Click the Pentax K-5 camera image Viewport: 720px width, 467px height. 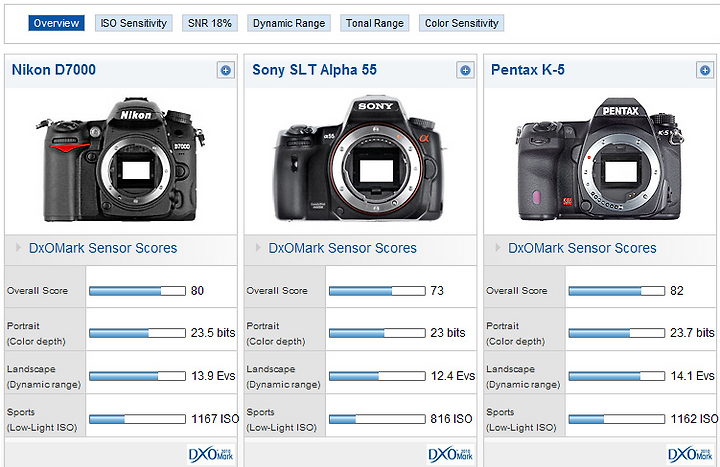600,159
